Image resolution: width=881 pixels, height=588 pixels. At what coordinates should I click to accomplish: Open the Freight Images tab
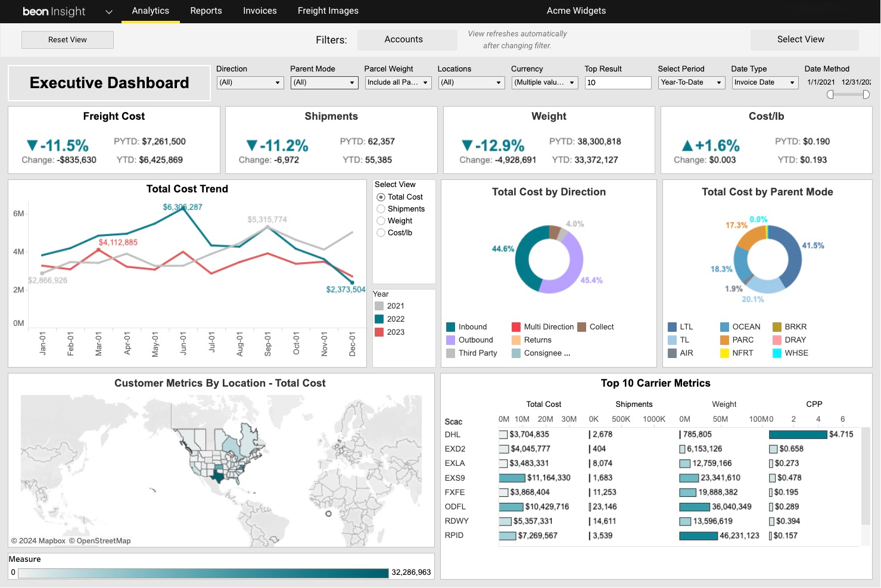point(328,11)
